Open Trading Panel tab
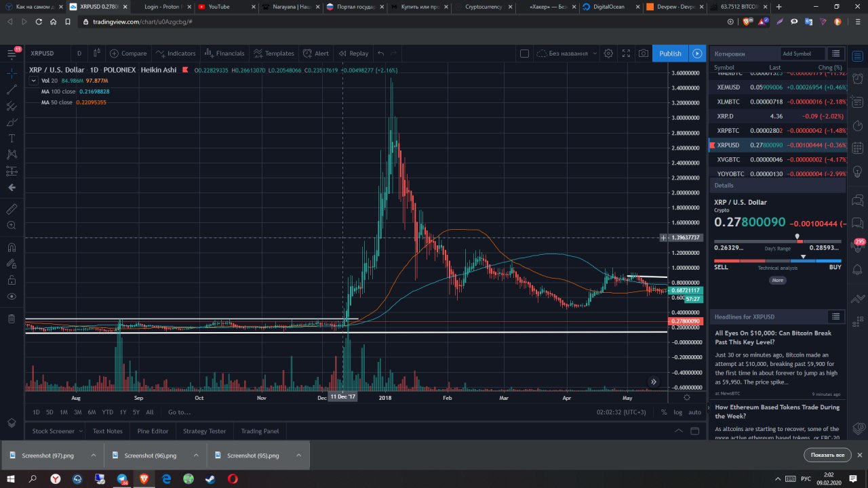This screenshot has width=868, height=488. [260, 431]
